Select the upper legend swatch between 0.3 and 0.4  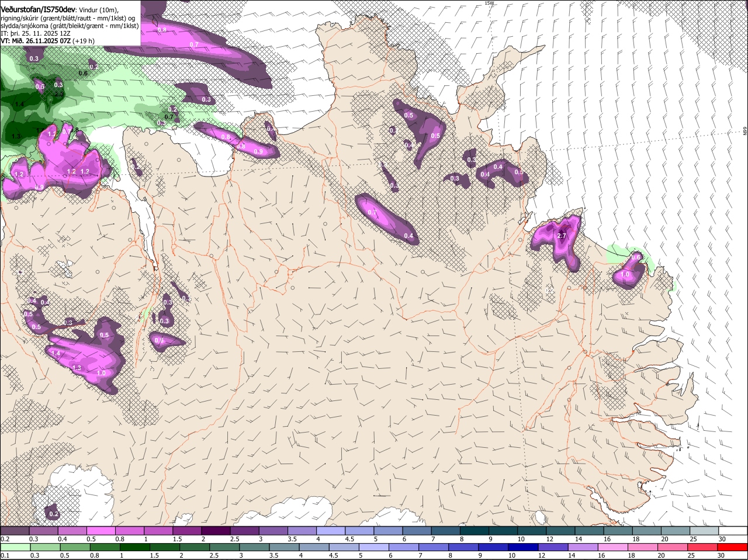[44, 530]
